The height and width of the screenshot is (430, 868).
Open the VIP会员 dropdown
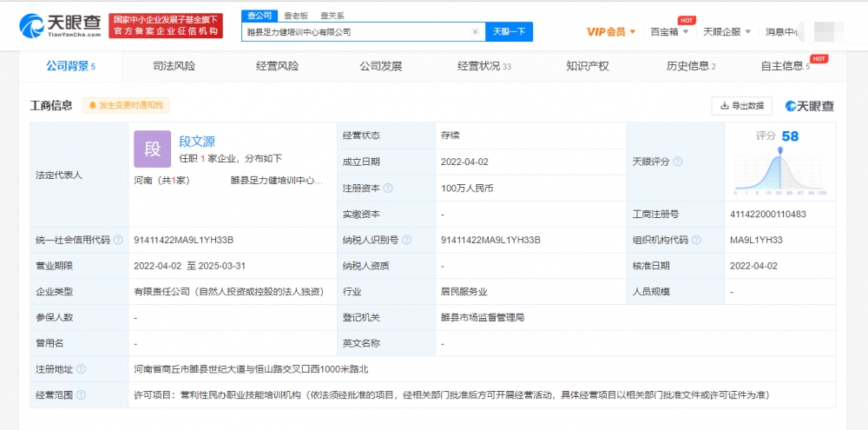click(610, 32)
